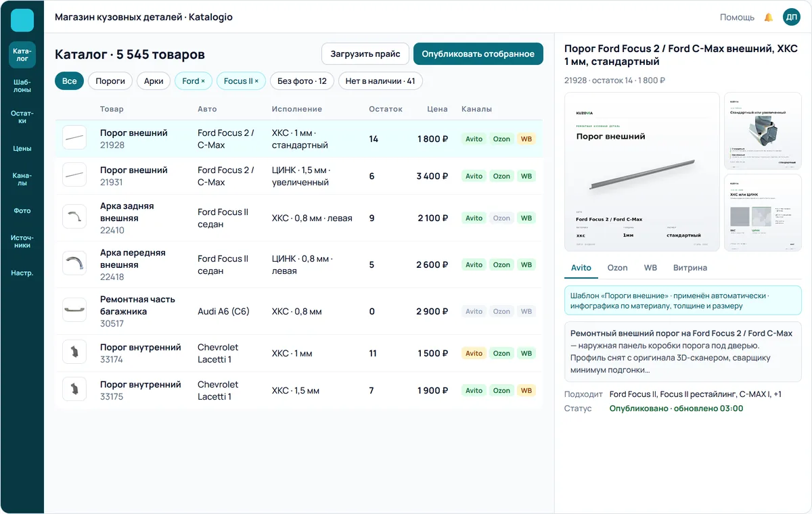Open the ДП user avatar menu

coord(792,18)
